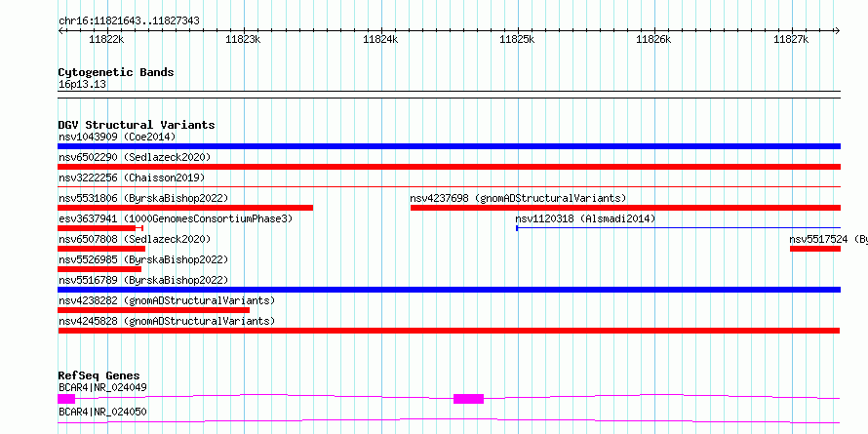Click the 11826k ruler tick label
This screenshot has height=434, width=868.
(x=653, y=39)
